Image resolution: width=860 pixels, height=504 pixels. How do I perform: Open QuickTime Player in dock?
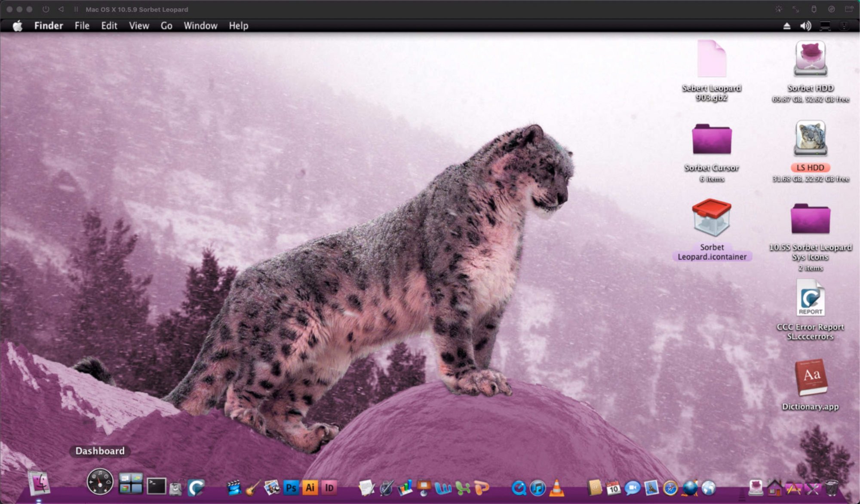[x=519, y=488]
